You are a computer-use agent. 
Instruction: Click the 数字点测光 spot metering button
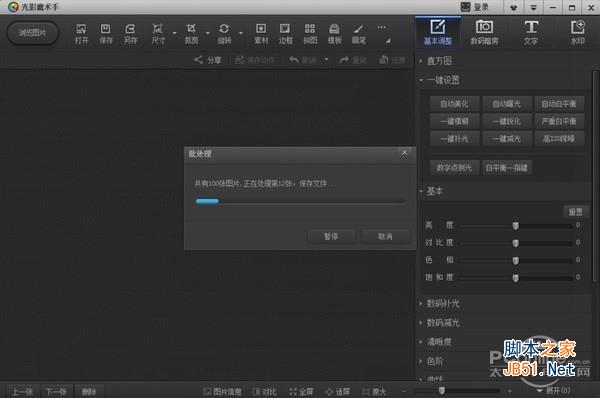point(454,168)
